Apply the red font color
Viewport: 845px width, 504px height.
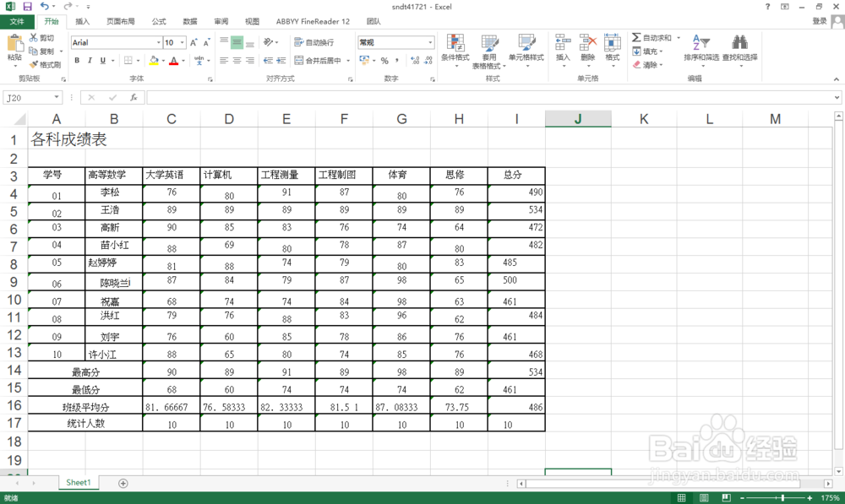pos(173,60)
